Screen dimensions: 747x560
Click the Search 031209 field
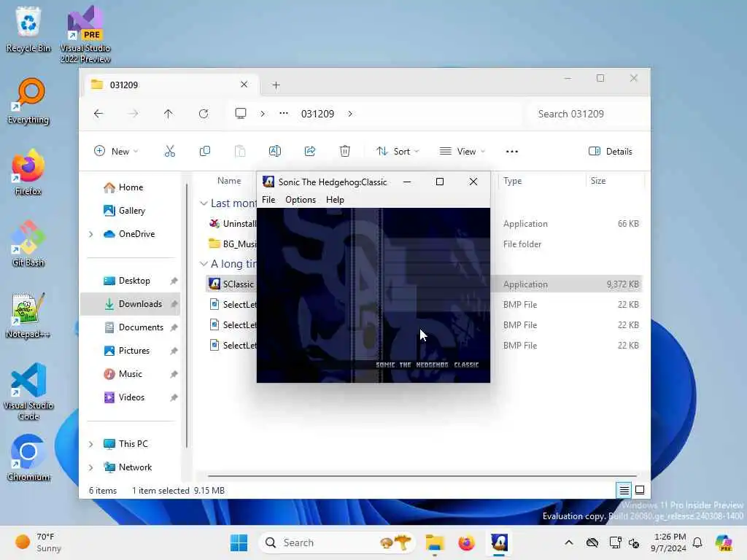(x=587, y=114)
